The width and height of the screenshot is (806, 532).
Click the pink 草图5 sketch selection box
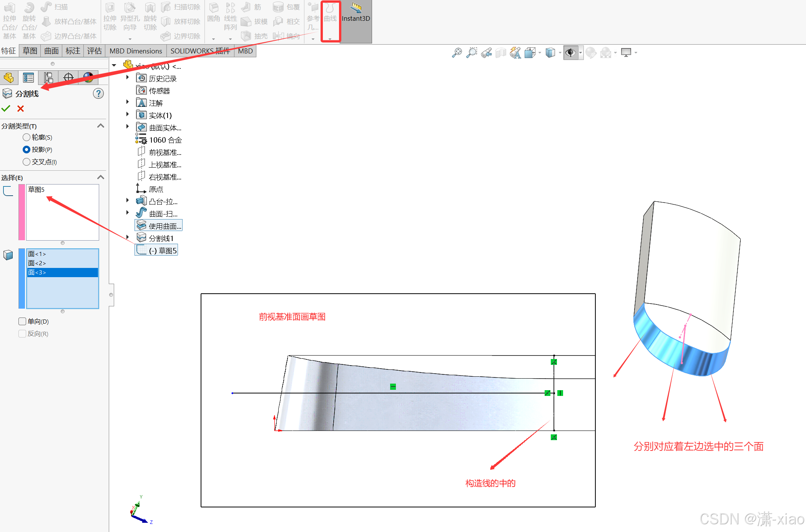coord(62,212)
